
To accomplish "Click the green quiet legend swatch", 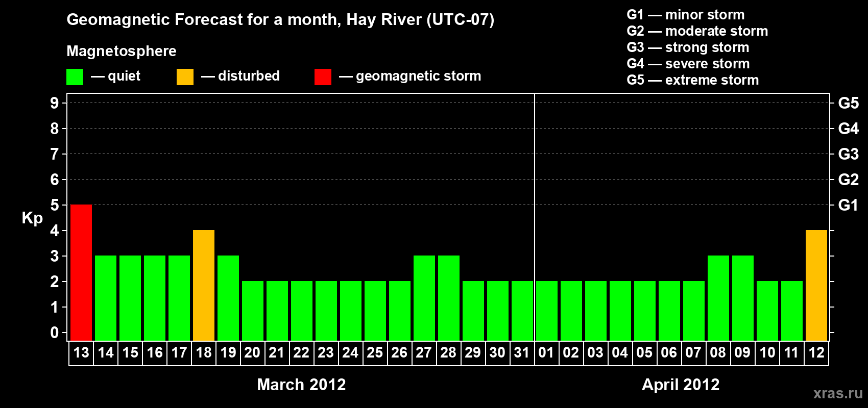I will pyautogui.click(x=75, y=77).
